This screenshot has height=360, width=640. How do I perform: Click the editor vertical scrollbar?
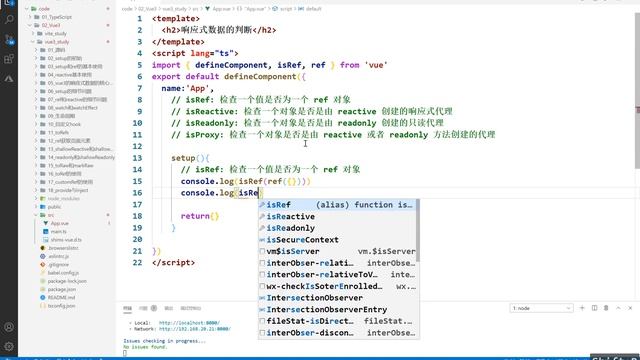coord(637,90)
